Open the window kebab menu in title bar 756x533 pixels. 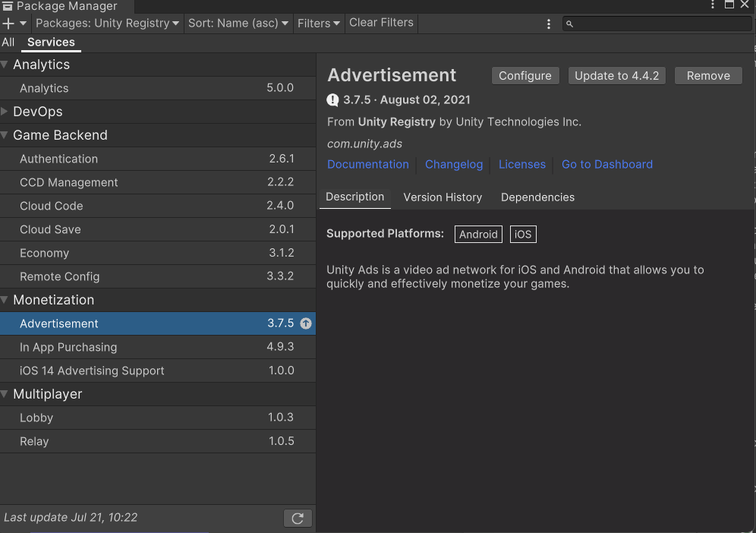coord(713,5)
